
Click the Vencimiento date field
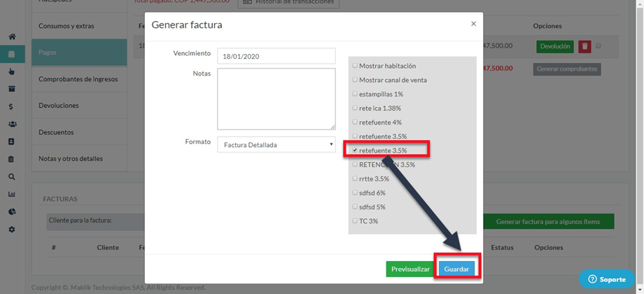point(276,56)
